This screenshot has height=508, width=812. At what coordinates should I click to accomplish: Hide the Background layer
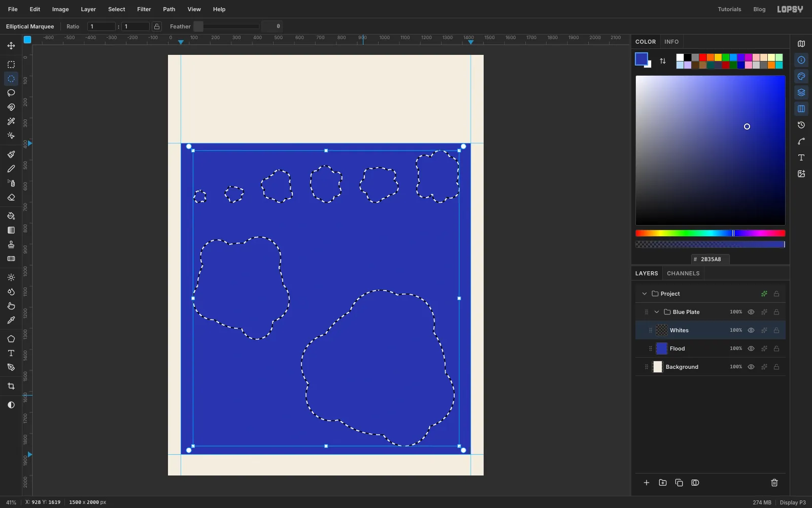click(x=751, y=367)
